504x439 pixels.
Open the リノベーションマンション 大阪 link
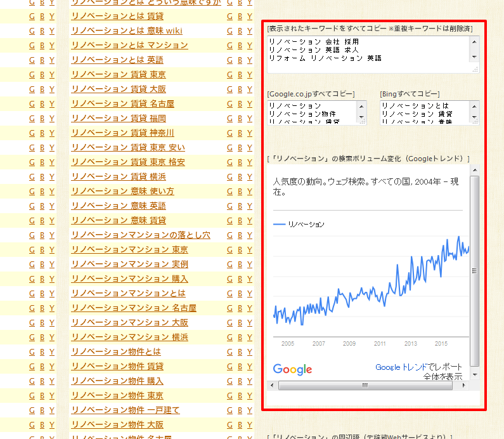129,323
